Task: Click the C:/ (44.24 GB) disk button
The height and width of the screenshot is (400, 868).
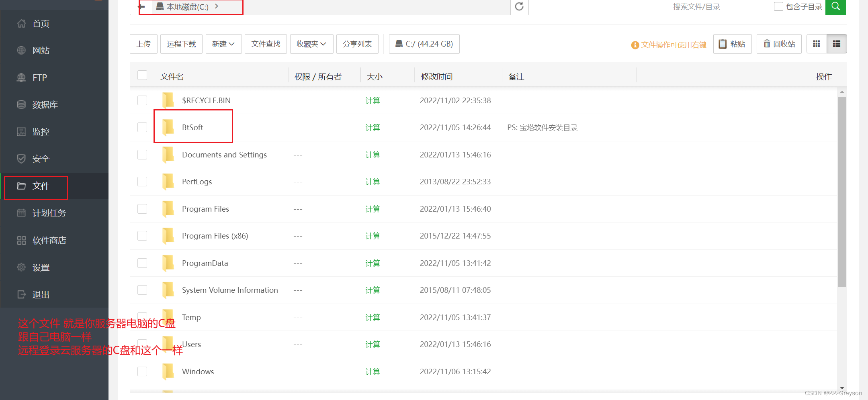Action: (x=424, y=44)
